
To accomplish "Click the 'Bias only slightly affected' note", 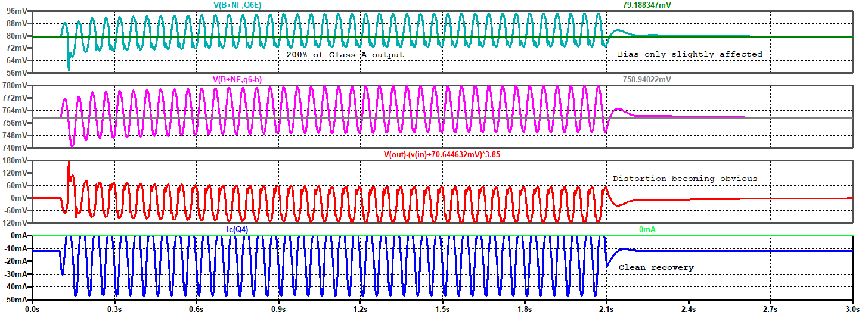I will point(690,54).
